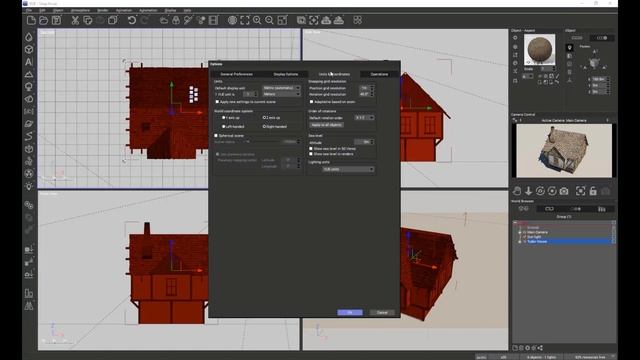Viewport: 640px width, 360px height.
Task: Select the S-shaped spline tool
Action: (x=29, y=136)
